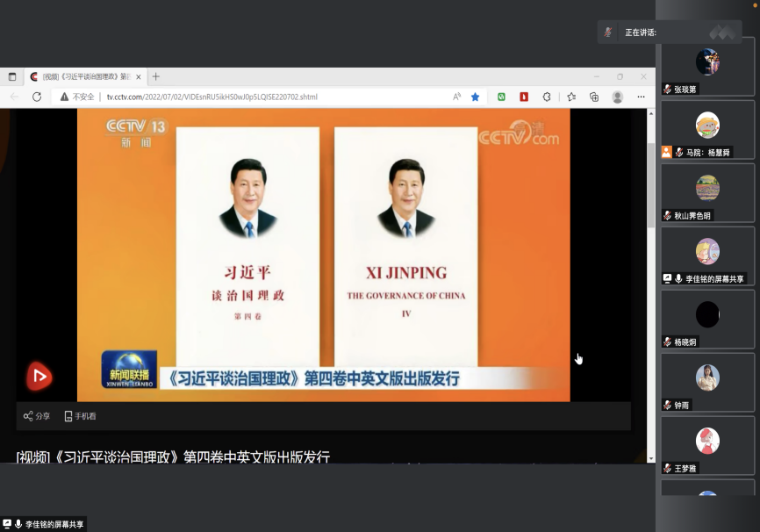
Task: Click the browser back arrow
Action: pos(14,97)
